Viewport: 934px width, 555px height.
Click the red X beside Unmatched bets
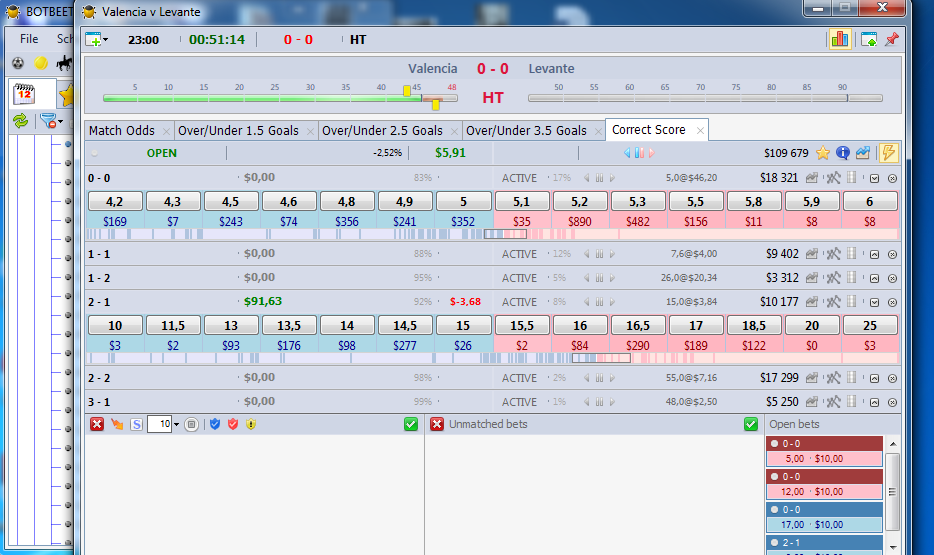pos(437,424)
